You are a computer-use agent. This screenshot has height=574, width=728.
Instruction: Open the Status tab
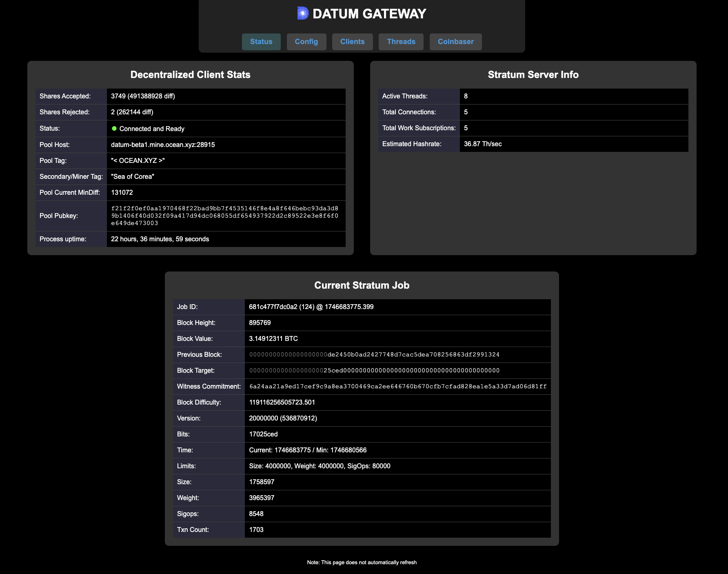pos(261,42)
